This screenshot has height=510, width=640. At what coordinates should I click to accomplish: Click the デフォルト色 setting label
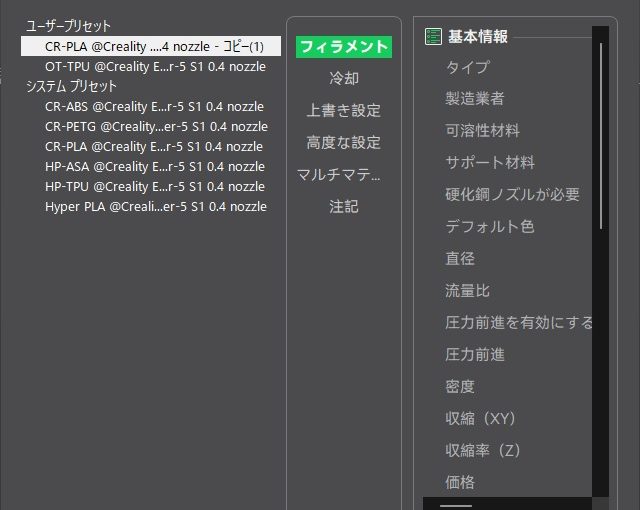(x=490, y=226)
